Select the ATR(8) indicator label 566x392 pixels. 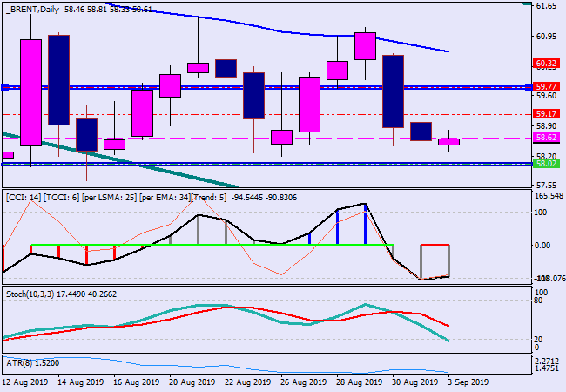point(19,362)
